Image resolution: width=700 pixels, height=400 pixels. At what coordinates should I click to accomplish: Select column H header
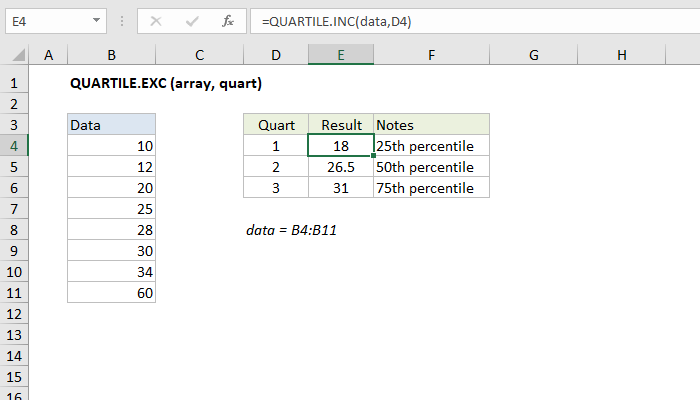click(621, 55)
